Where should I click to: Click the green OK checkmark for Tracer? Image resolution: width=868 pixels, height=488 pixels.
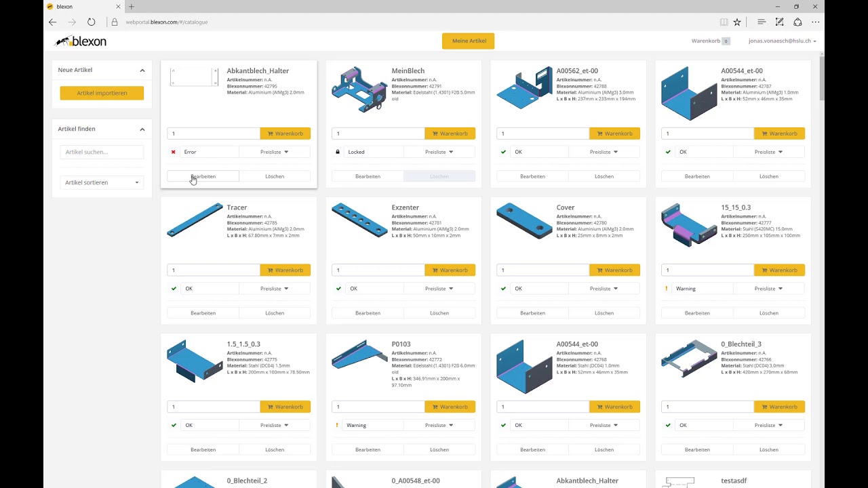pos(174,289)
